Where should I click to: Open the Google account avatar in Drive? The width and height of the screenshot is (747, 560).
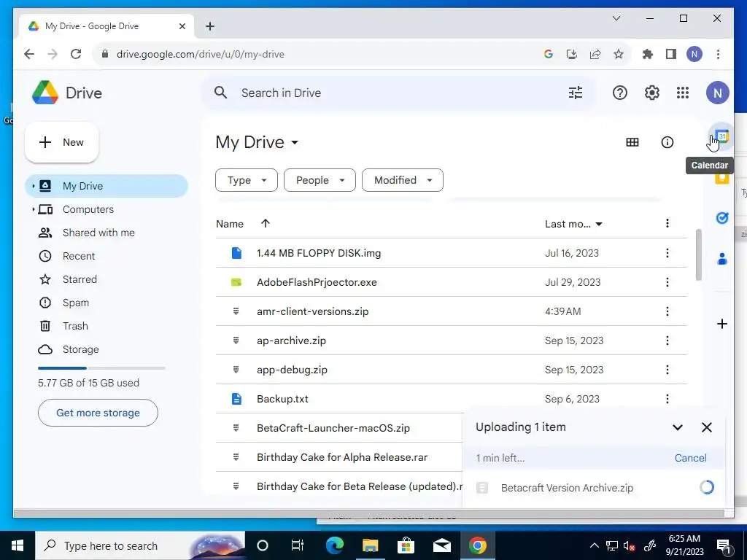pyautogui.click(x=717, y=93)
